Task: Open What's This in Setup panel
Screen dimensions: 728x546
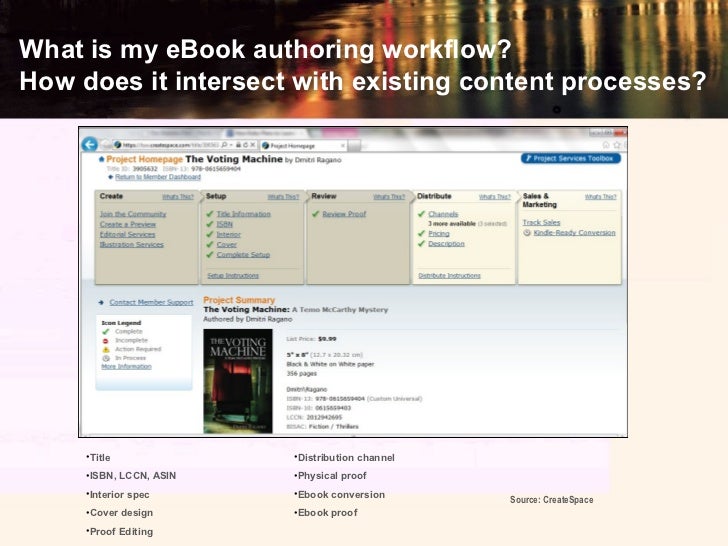Action: pos(283,197)
